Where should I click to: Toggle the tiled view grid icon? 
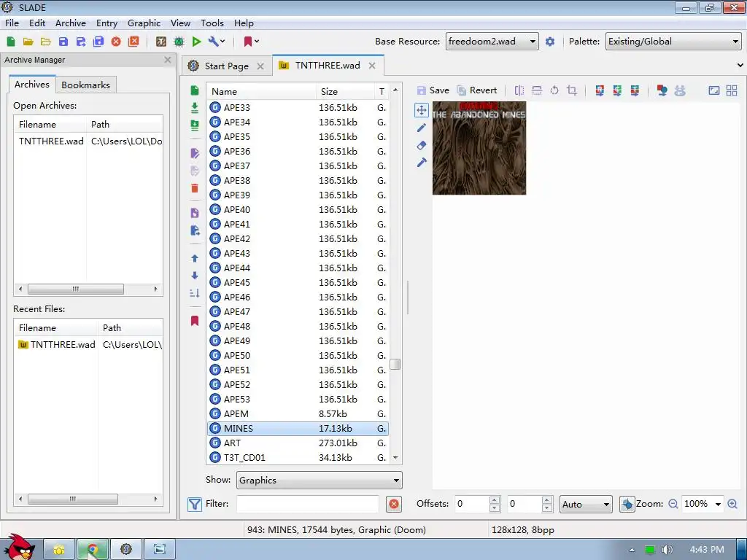pyautogui.click(x=732, y=90)
